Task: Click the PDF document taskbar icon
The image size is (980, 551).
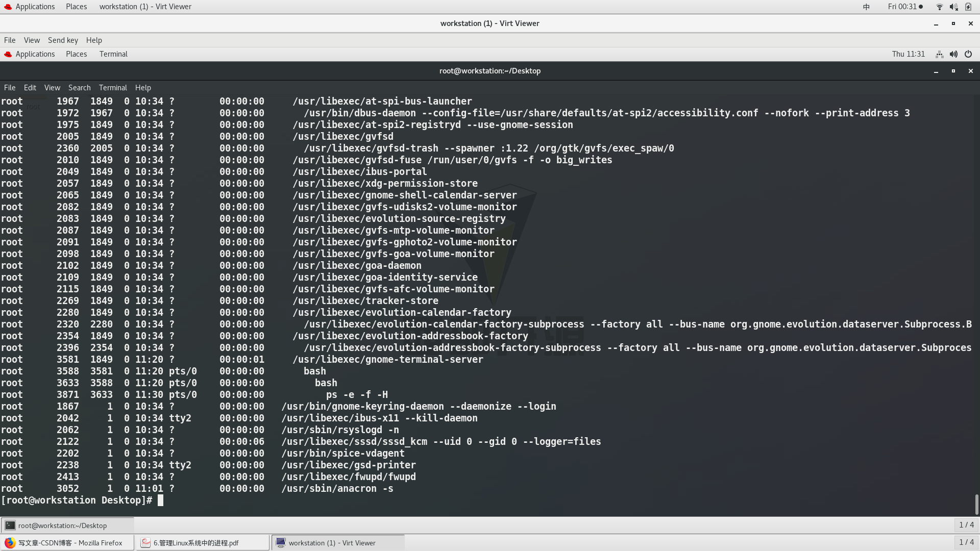Action: [146, 543]
